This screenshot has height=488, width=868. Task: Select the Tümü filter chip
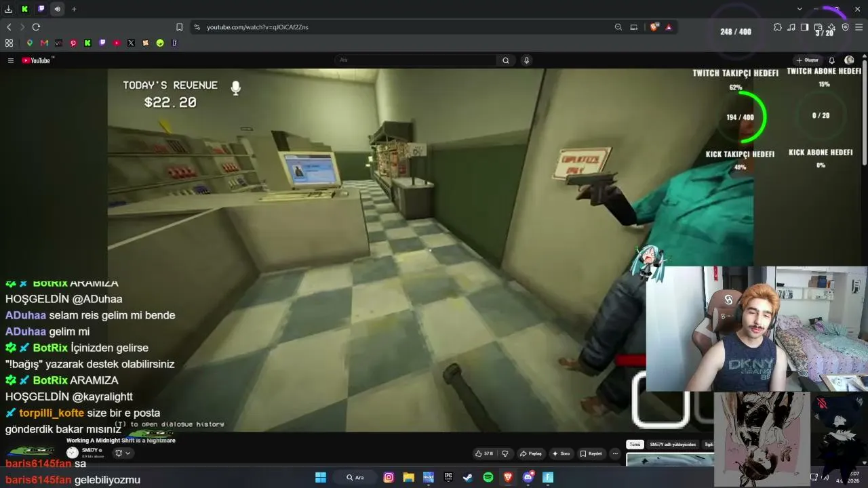pos(635,445)
